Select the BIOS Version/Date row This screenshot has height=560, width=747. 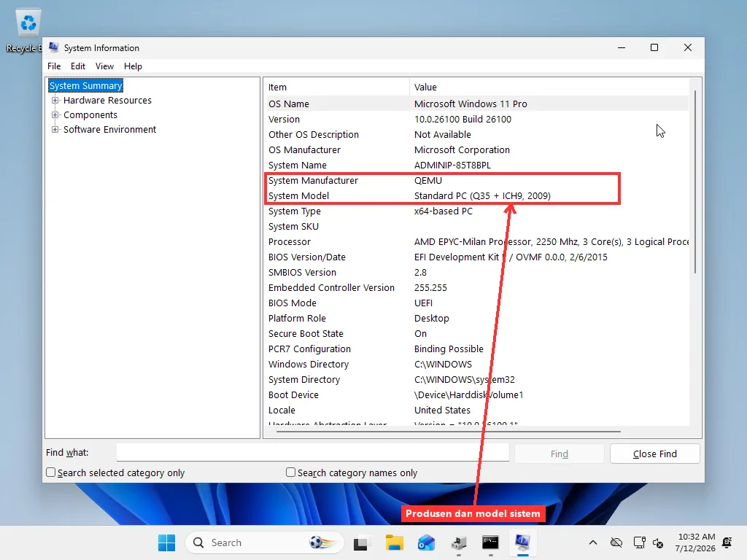(x=476, y=257)
